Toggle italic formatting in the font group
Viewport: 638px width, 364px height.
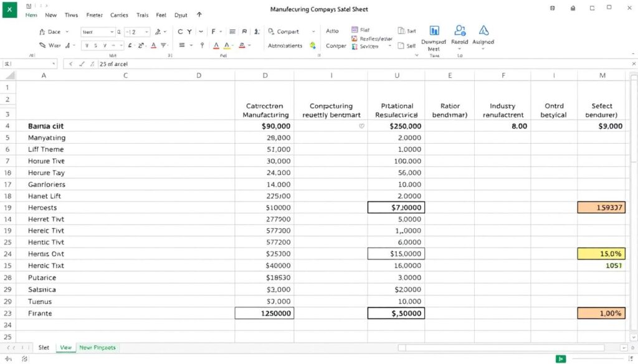pyautogui.click(x=96, y=45)
